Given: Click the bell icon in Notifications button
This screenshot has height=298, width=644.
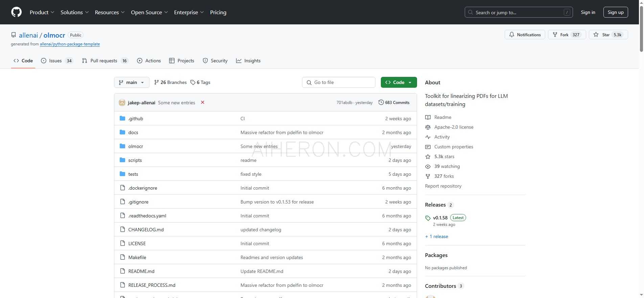Looking at the screenshot, I should point(512,35).
